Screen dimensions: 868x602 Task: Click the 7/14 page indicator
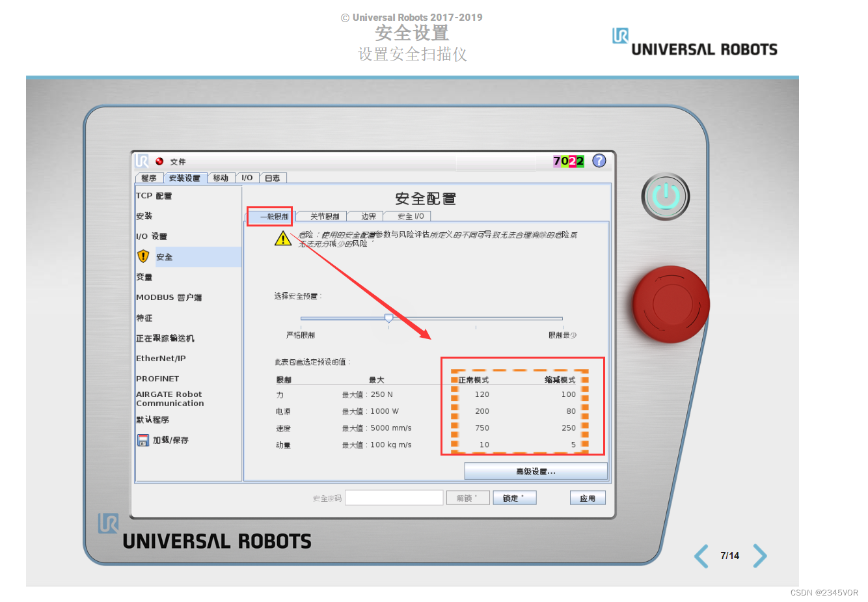click(x=730, y=556)
